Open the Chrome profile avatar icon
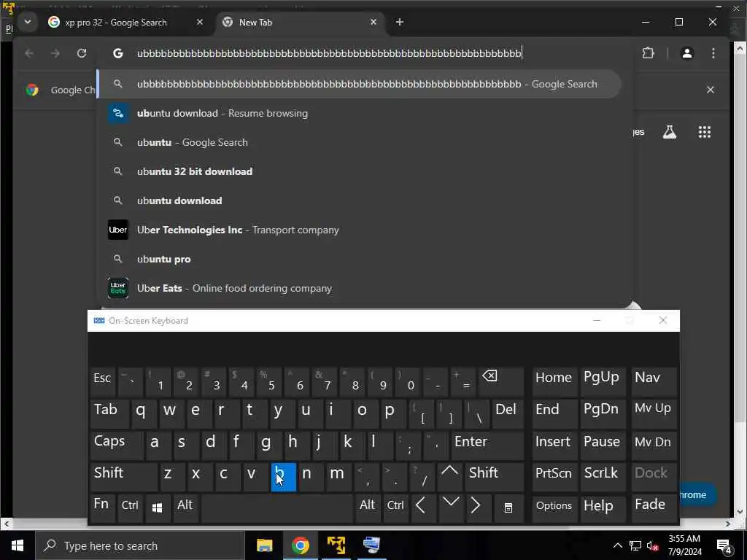 [x=687, y=53]
